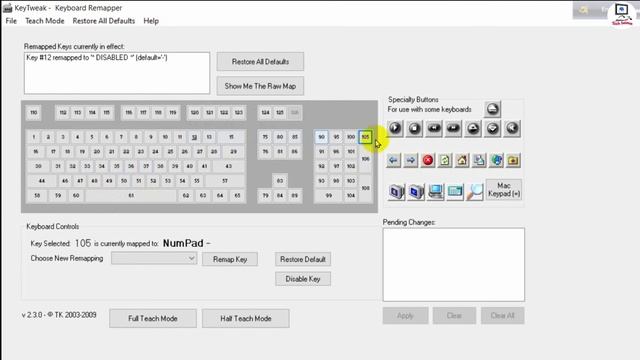This screenshot has width=640, height=360.
Task: Click the second blue monitor sleep icon
Action: coord(416,191)
